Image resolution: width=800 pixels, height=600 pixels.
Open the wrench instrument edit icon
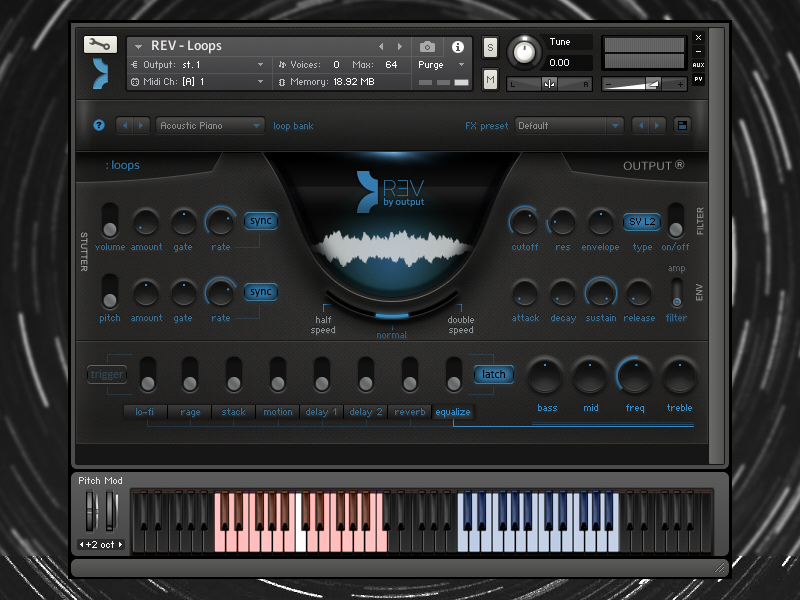tap(100, 45)
